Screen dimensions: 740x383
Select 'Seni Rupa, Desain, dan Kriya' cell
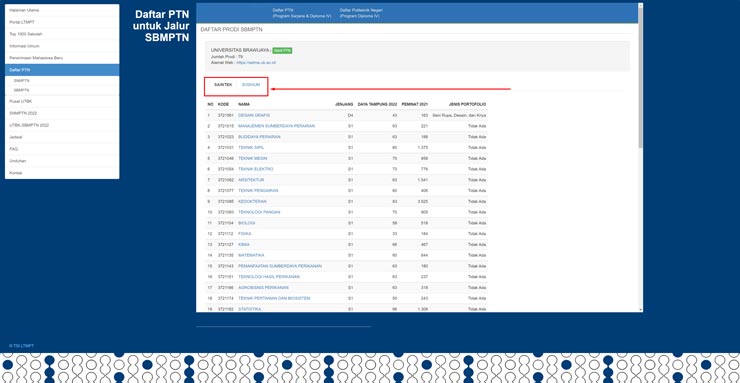click(459, 115)
